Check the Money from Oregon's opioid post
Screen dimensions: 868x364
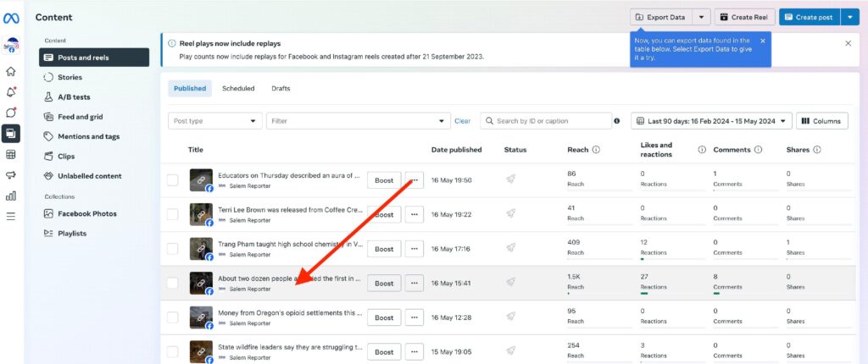[173, 317]
